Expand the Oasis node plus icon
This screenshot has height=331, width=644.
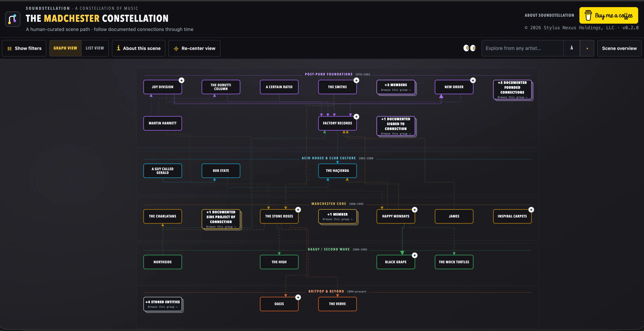[298, 297]
